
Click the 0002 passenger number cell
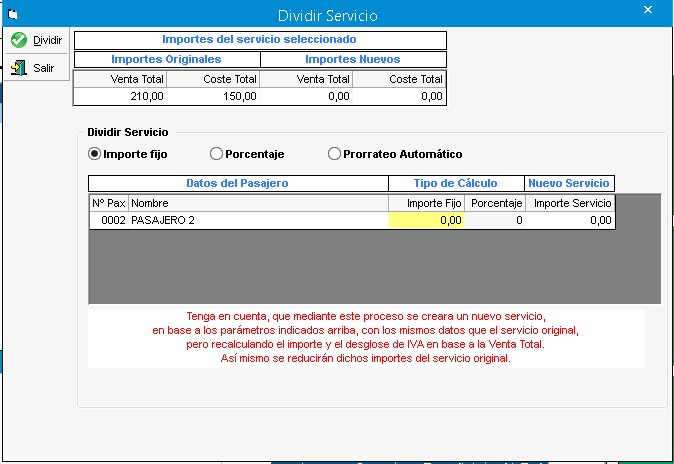108,220
